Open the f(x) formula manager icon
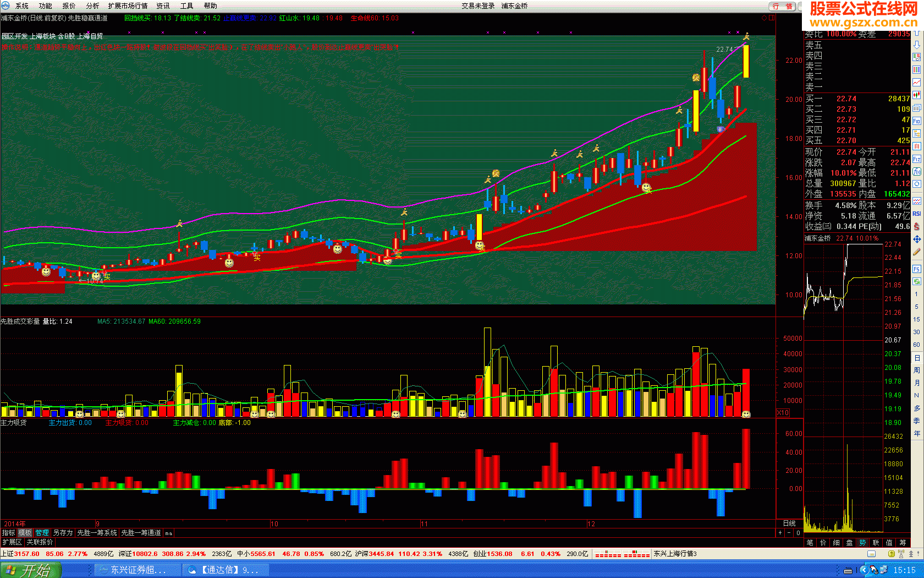Image resolution: width=924 pixels, height=578 pixels. (917, 172)
